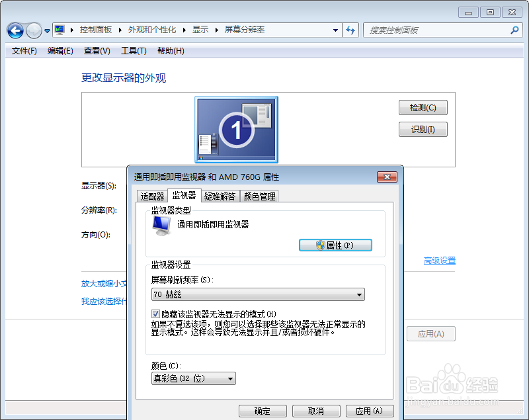Minimize the control panel window
The width and height of the screenshot is (529, 420).
tap(468, 13)
